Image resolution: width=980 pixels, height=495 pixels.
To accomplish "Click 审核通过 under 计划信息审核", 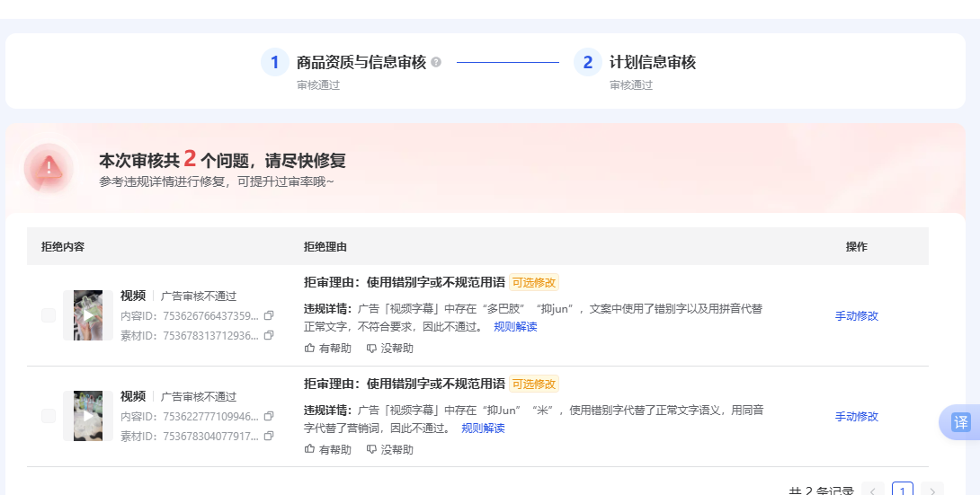I will [x=631, y=84].
